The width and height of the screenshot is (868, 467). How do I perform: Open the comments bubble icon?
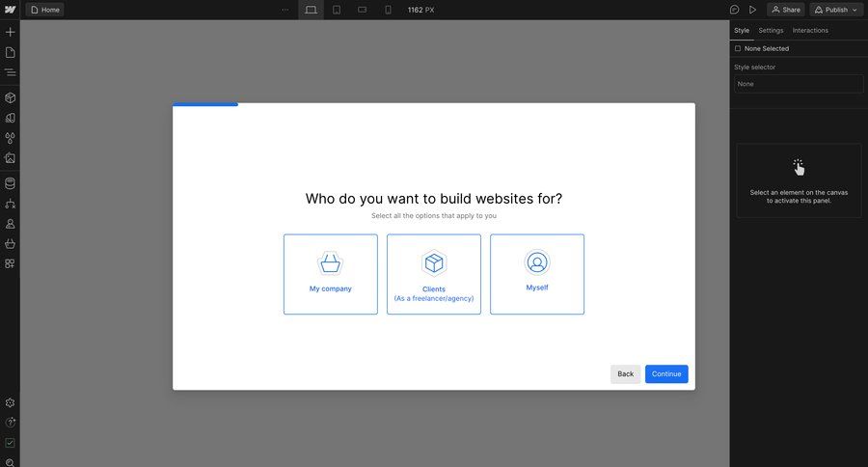[x=735, y=10]
